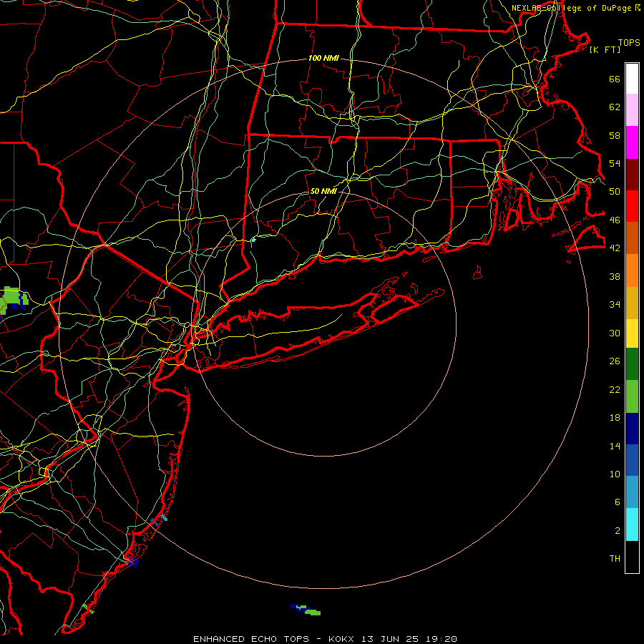Viewport: 644px width, 644px height.
Task: Click the "2" legend value
Action: pyautogui.click(x=618, y=531)
